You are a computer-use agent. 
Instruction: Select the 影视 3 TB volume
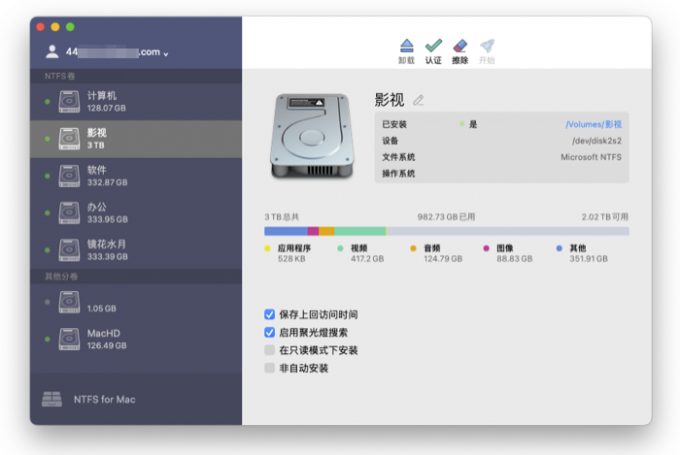(x=136, y=139)
